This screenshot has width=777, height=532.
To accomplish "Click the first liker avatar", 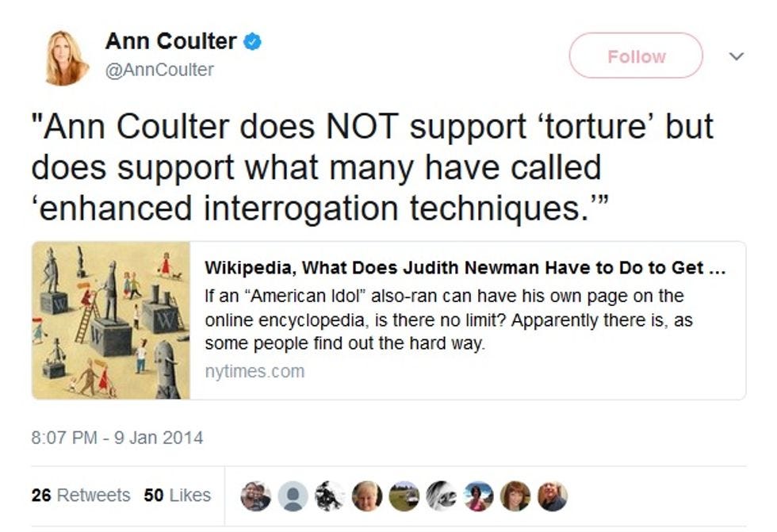I will (255, 496).
